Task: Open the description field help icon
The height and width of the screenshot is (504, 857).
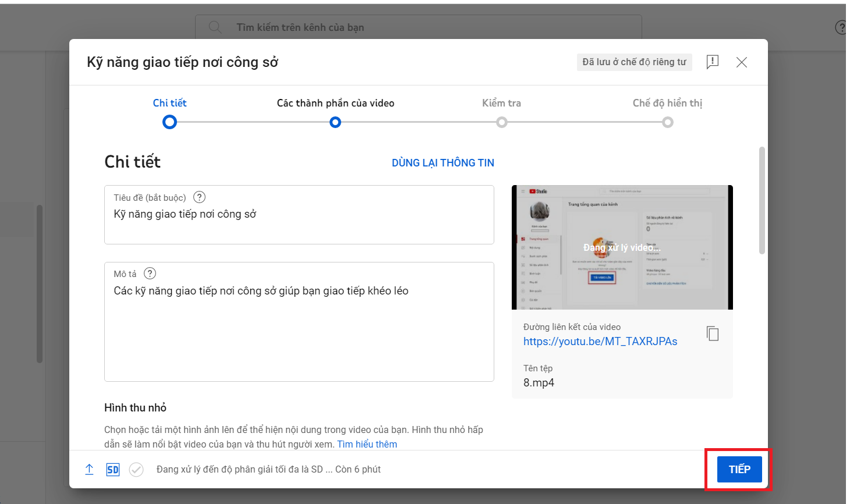Action: click(x=150, y=273)
